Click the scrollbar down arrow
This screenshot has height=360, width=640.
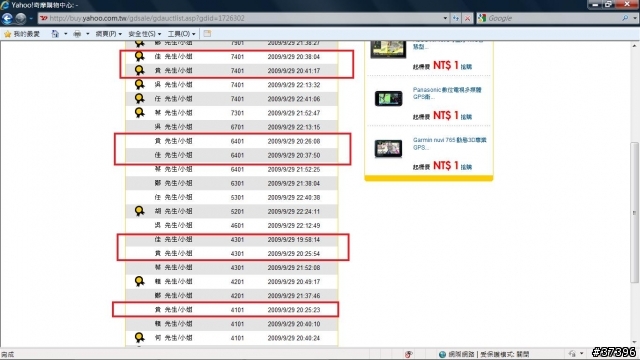pyautogui.click(x=634, y=342)
